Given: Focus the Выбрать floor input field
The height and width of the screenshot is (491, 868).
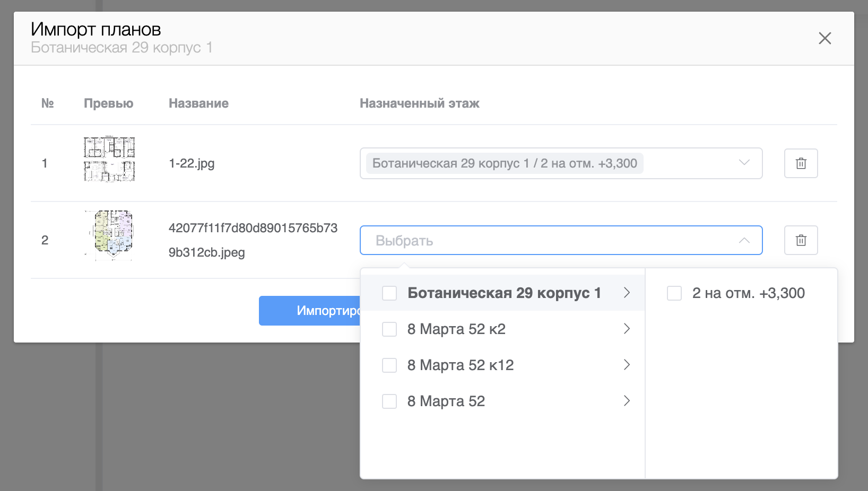Looking at the screenshot, I should tap(561, 240).
